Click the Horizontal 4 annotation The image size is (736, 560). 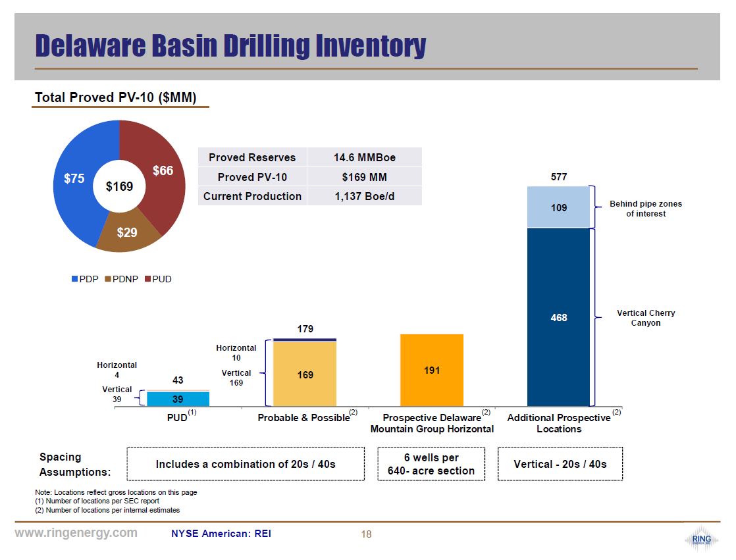(117, 370)
